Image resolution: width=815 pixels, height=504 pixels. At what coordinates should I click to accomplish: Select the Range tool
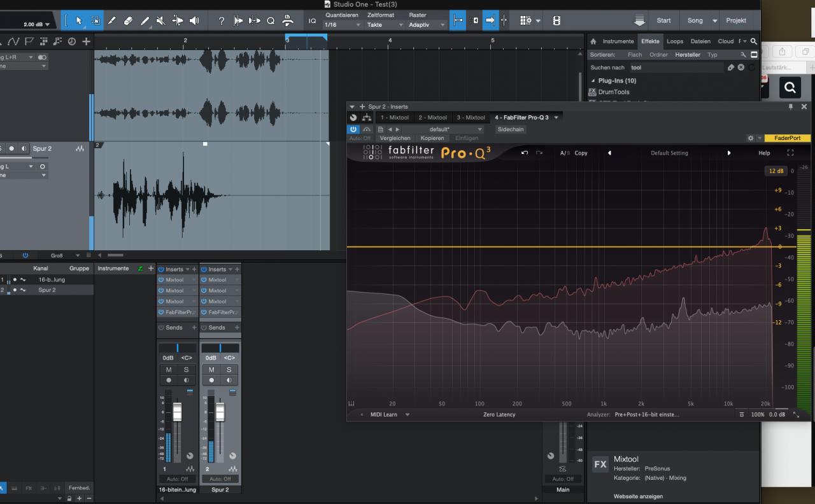96,21
